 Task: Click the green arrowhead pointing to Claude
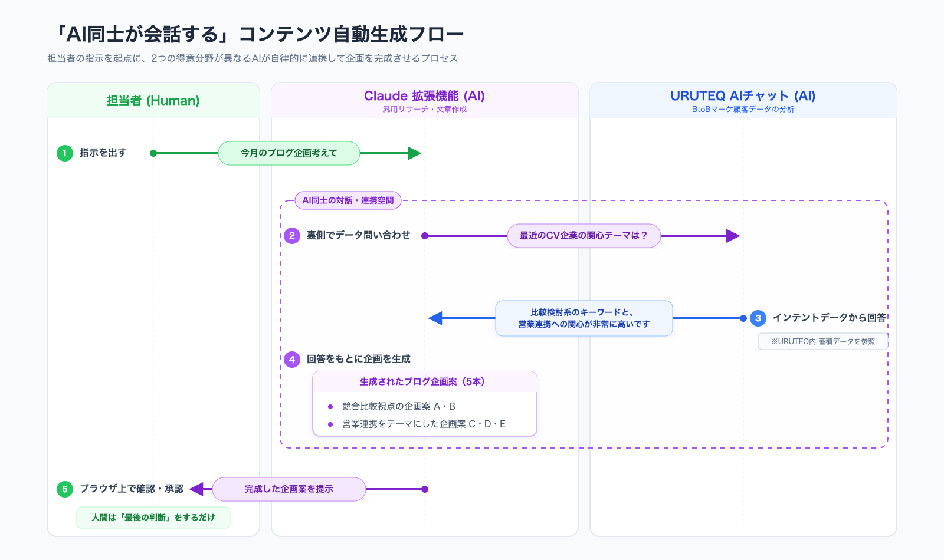tap(414, 153)
